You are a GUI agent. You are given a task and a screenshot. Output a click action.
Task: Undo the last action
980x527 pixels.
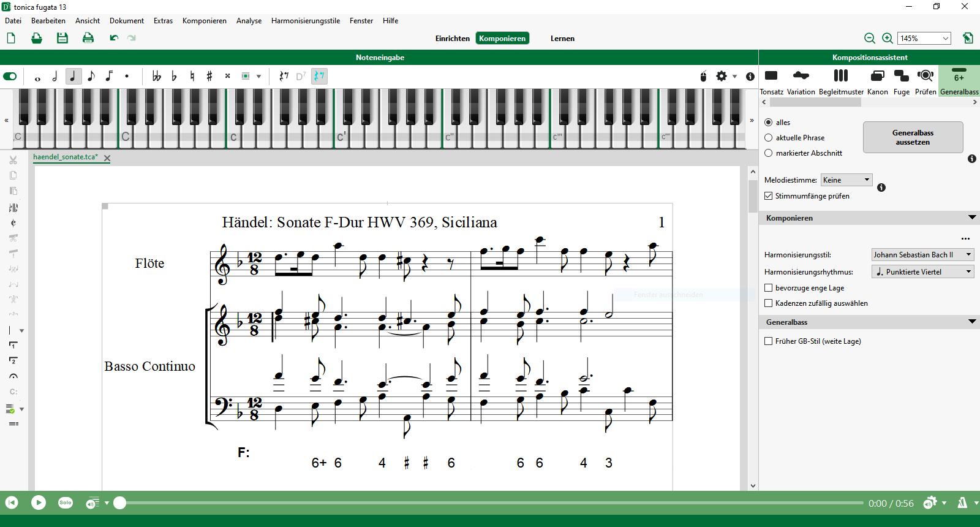click(114, 38)
